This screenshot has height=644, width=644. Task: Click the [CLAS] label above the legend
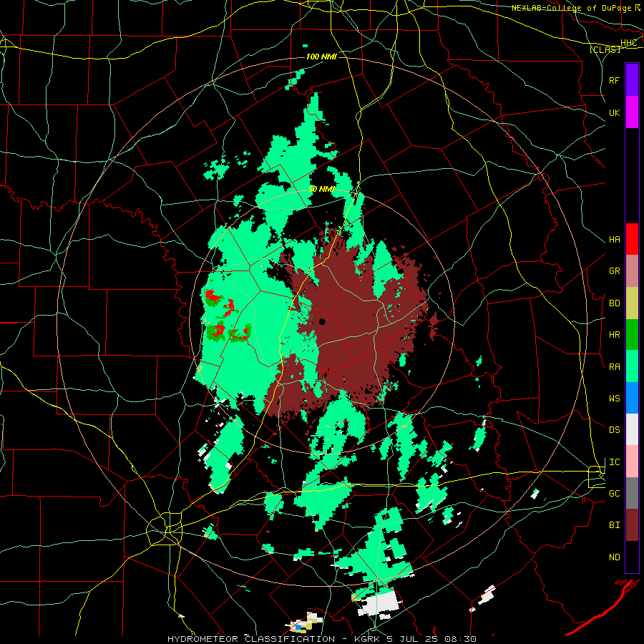605,49
